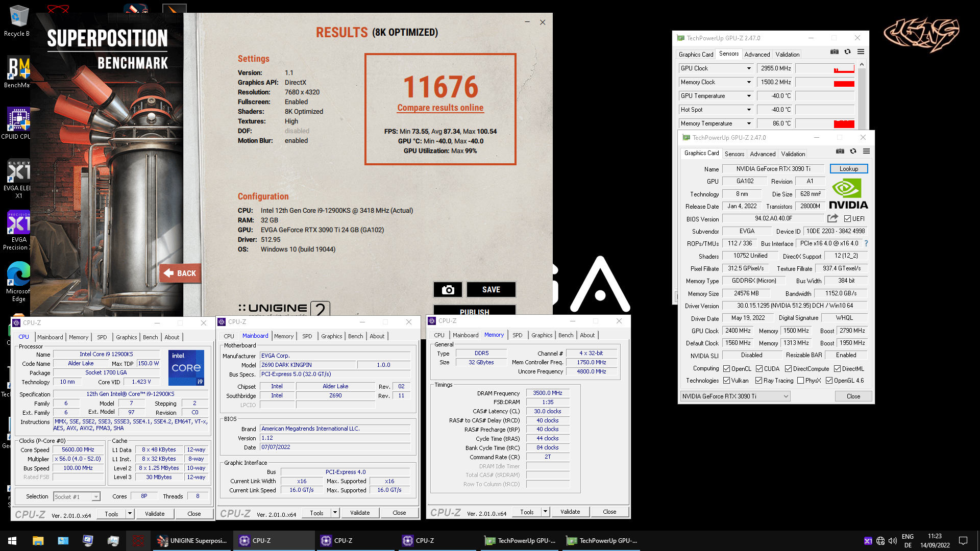This screenshot has width=980, height=551.
Task: Open the Bench tab in CPU-Z processor window
Action: (x=150, y=337)
